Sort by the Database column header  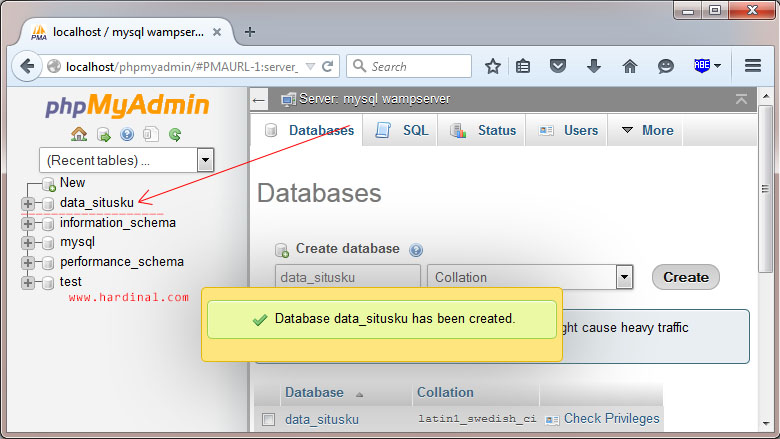(314, 392)
